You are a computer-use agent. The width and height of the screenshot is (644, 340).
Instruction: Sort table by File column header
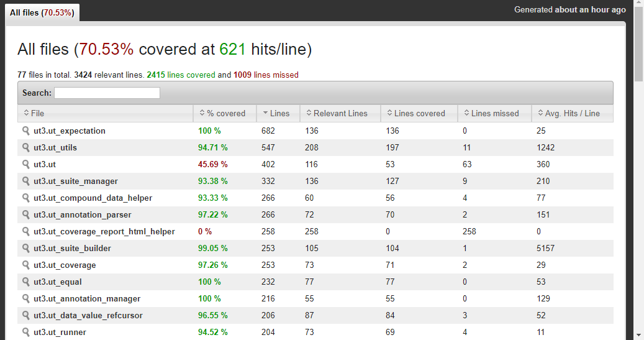105,113
